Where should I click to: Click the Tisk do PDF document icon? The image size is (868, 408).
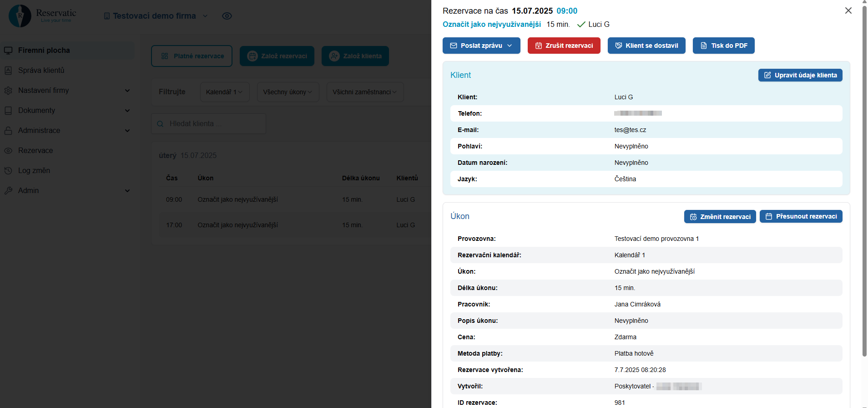click(703, 46)
